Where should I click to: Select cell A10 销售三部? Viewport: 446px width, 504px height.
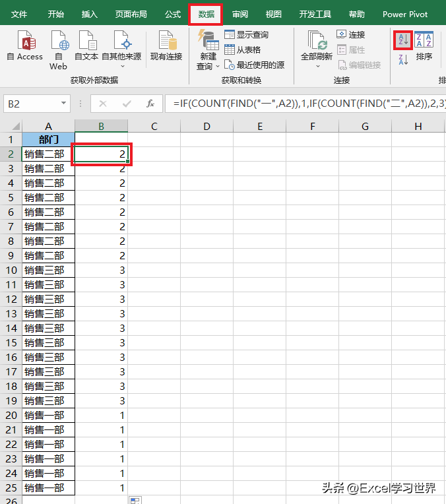[x=48, y=270]
